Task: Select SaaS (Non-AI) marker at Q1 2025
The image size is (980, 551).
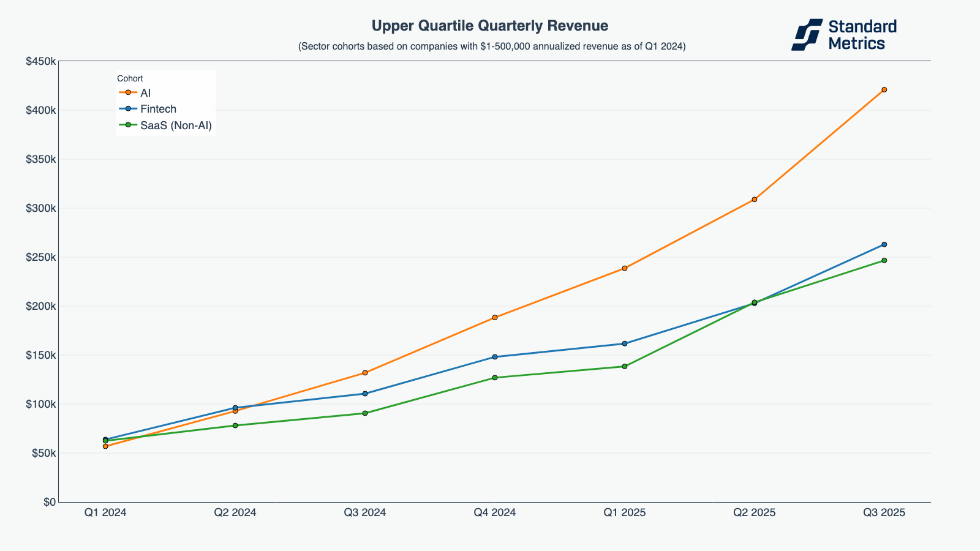Action: click(624, 367)
